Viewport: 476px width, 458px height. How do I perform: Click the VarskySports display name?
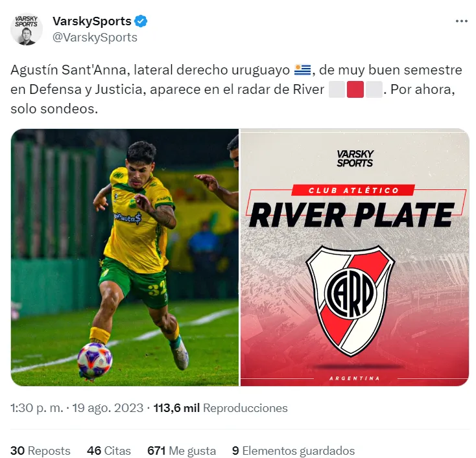click(91, 21)
